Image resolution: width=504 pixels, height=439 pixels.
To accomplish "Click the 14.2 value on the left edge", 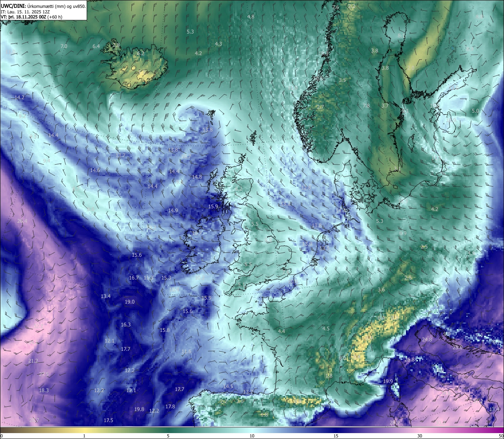I will 19,97.
